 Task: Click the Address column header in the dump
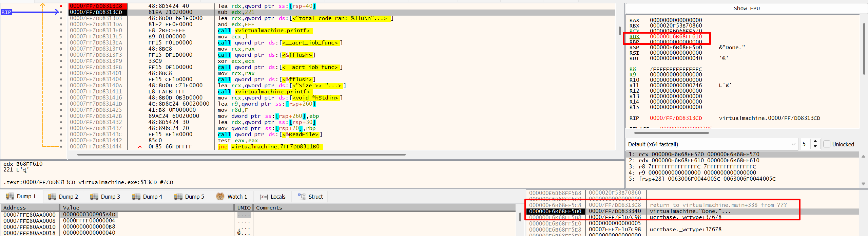[x=15, y=207]
